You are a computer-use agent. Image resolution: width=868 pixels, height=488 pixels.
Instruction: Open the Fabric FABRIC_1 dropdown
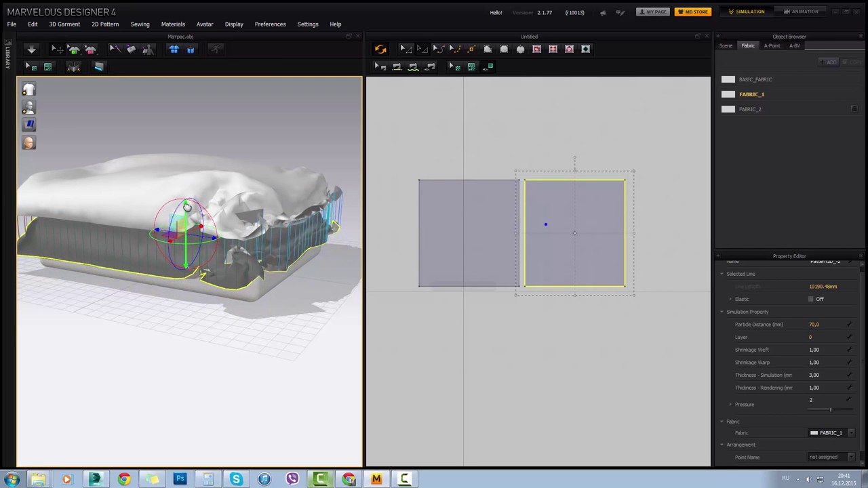831,432
